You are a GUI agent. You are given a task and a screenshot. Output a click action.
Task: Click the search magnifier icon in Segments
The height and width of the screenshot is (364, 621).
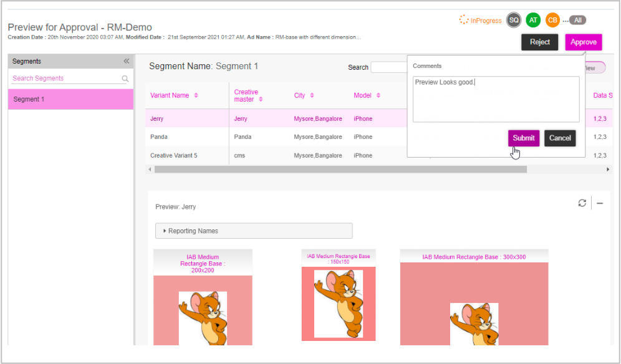(x=125, y=79)
